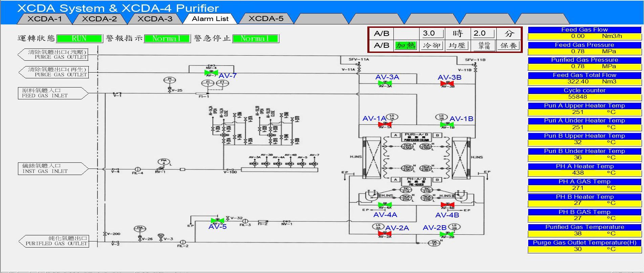Click the Purified Gas Pressure value
The image size is (644, 273).
[584, 66]
